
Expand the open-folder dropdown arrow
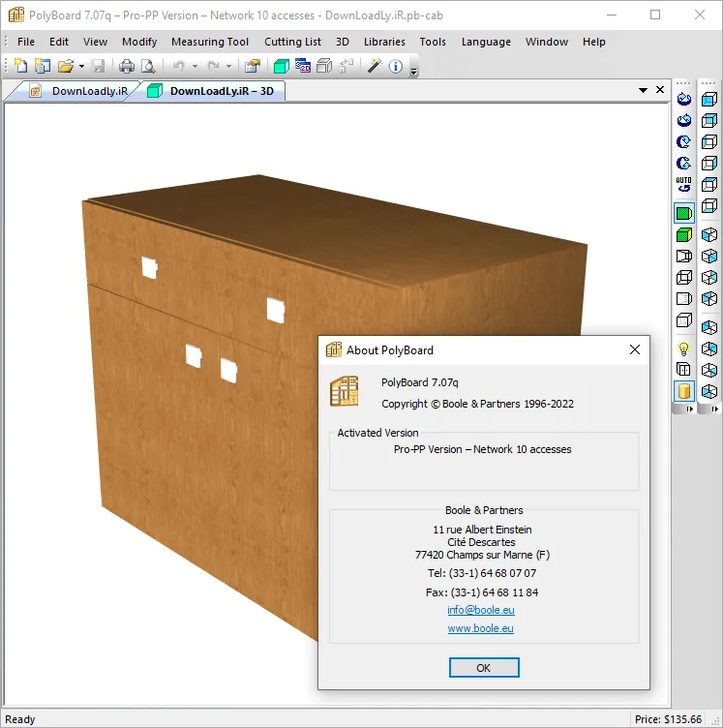pyautogui.click(x=81, y=66)
